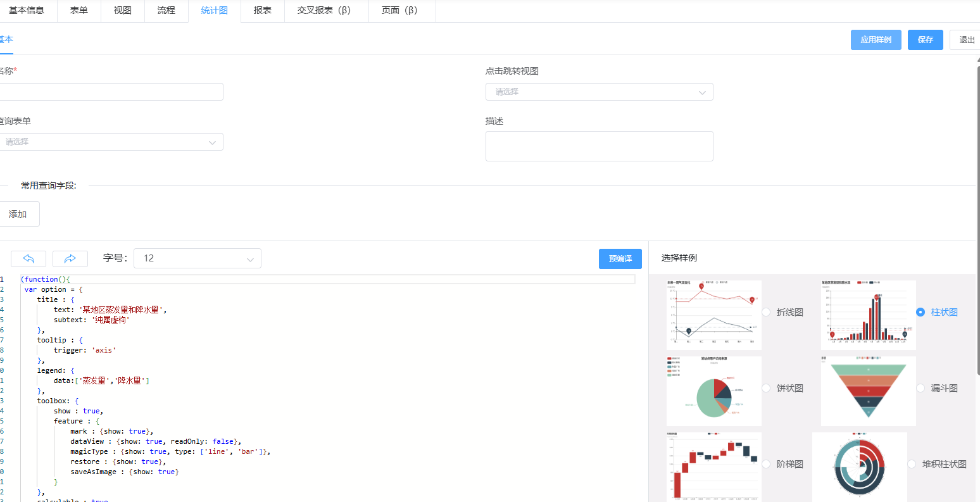The width and height of the screenshot is (980, 502).
Task: Open the 点击跳转视图 dropdown
Action: pyautogui.click(x=600, y=92)
